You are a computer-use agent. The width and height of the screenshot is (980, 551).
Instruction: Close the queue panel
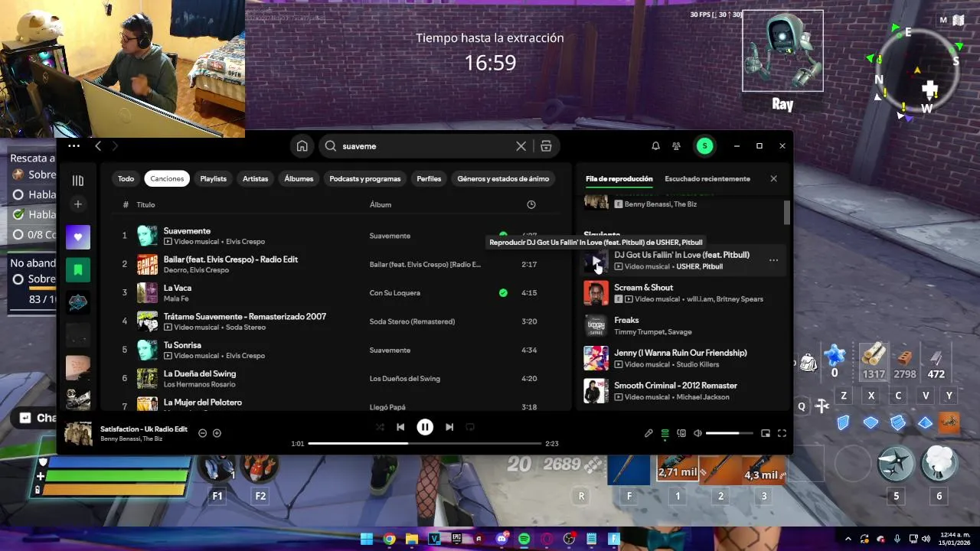click(x=773, y=178)
